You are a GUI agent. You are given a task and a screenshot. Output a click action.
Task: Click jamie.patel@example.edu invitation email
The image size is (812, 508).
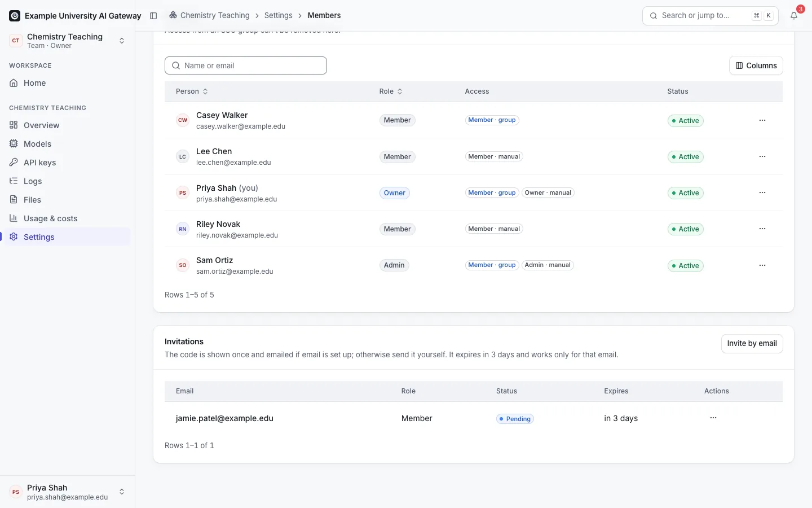[x=224, y=418]
